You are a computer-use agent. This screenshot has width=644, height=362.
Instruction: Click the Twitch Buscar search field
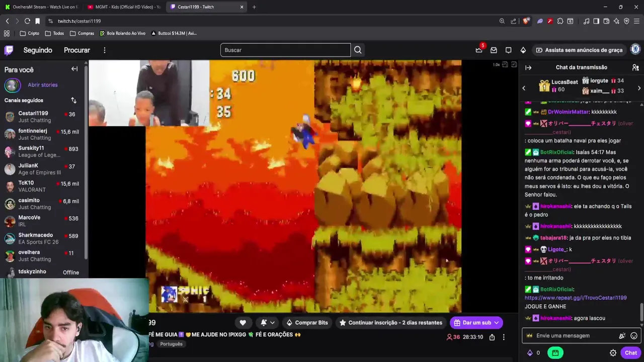(x=285, y=50)
